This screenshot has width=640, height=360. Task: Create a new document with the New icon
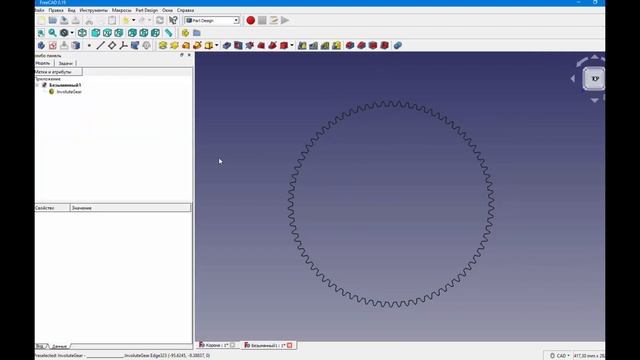pyautogui.click(x=41, y=20)
